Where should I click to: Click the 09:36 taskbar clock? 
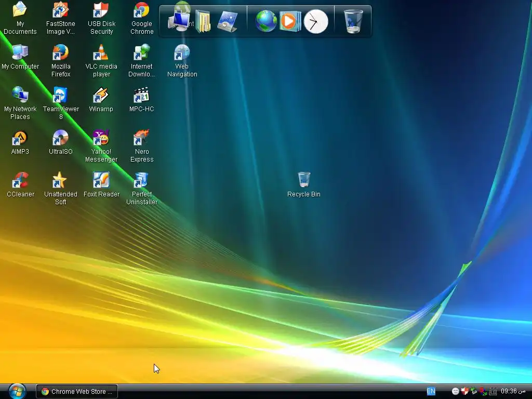click(513, 391)
